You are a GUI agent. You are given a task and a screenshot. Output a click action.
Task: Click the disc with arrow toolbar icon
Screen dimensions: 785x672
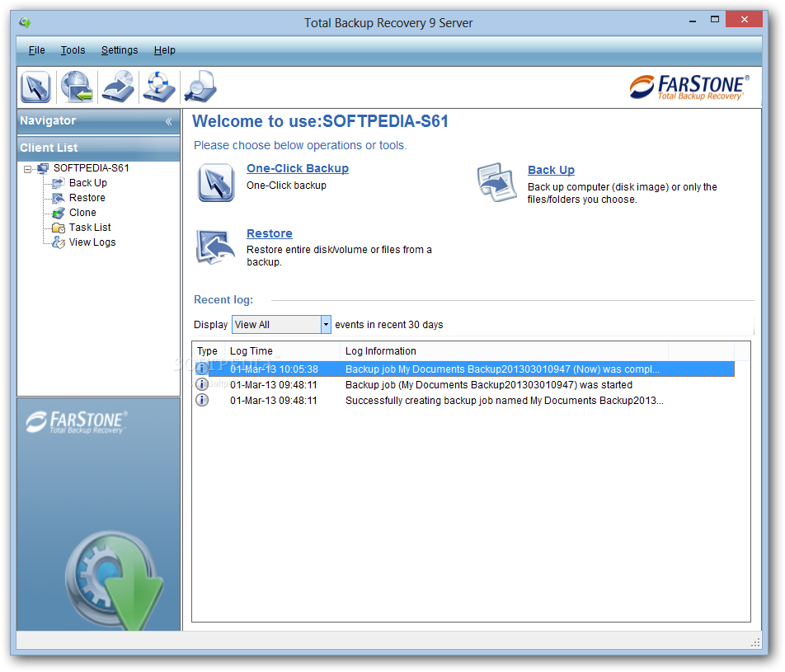click(118, 87)
